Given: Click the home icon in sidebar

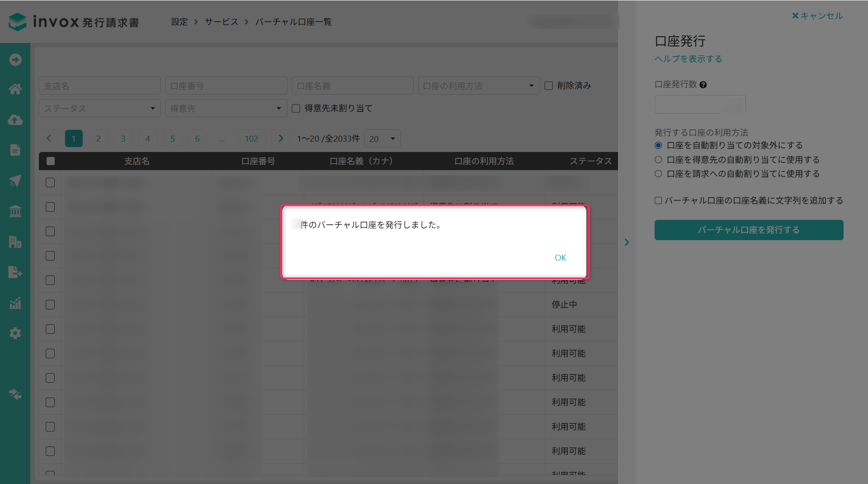Looking at the screenshot, I should (x=15, y=89).
